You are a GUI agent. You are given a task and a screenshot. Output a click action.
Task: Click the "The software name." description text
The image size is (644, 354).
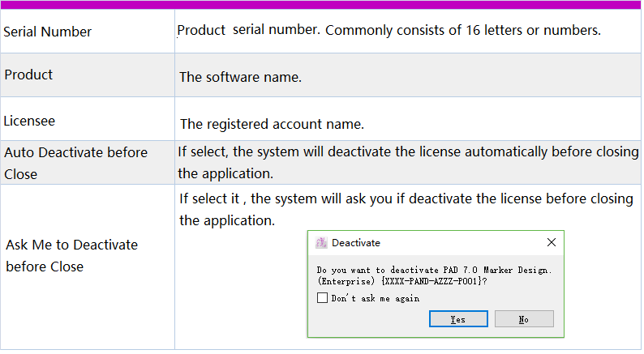click(240, 78)
